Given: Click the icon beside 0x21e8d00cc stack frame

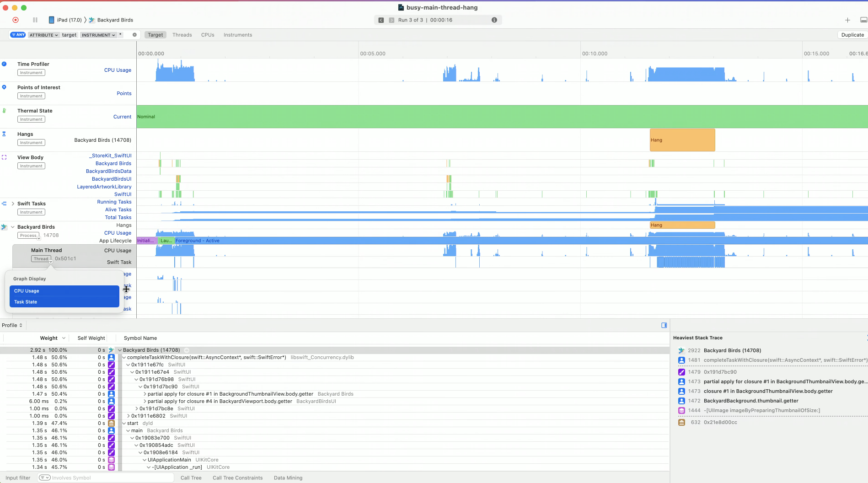Looking at the screenshot, I should point(681,423).
